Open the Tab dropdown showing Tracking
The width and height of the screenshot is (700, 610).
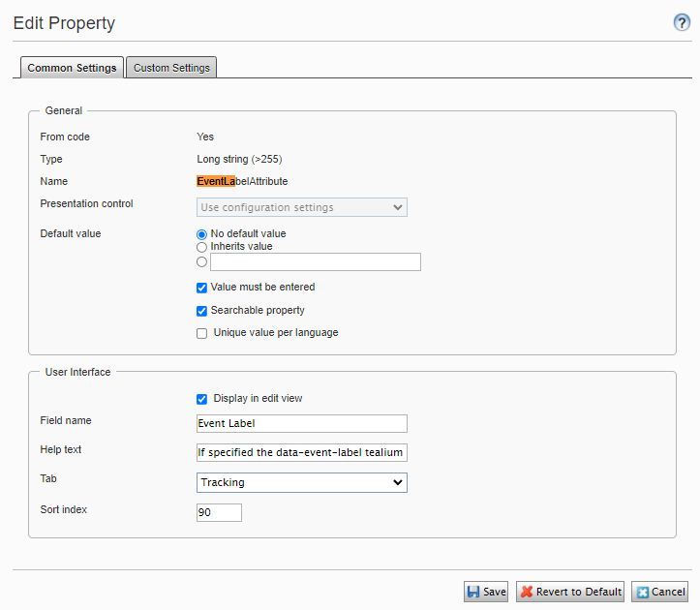pos(301,482)
